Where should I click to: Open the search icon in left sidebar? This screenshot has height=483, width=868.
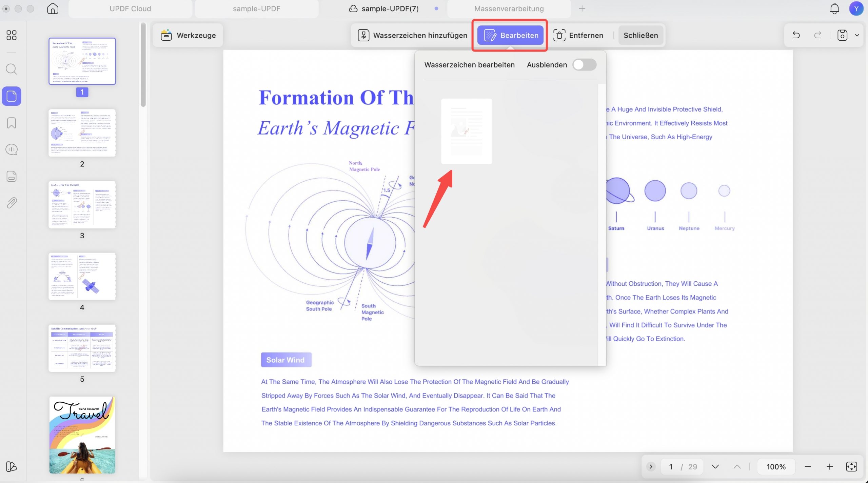pos(12,69)
